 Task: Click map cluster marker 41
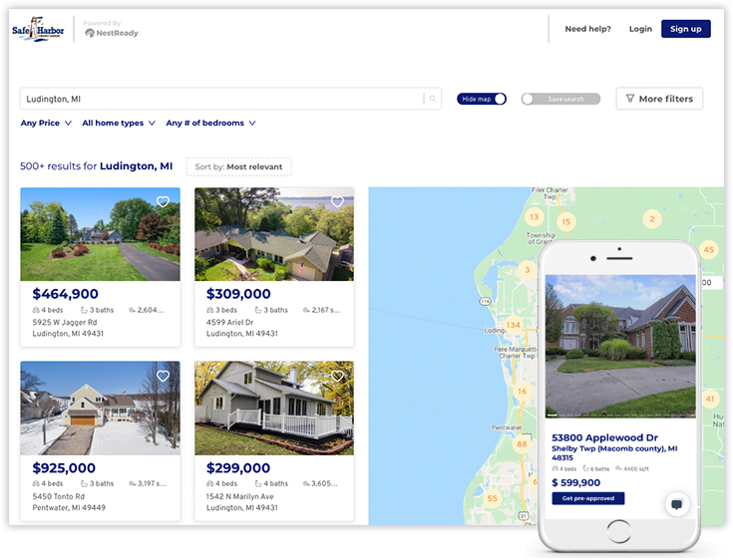pyautogui.click(x=710, y=399)
